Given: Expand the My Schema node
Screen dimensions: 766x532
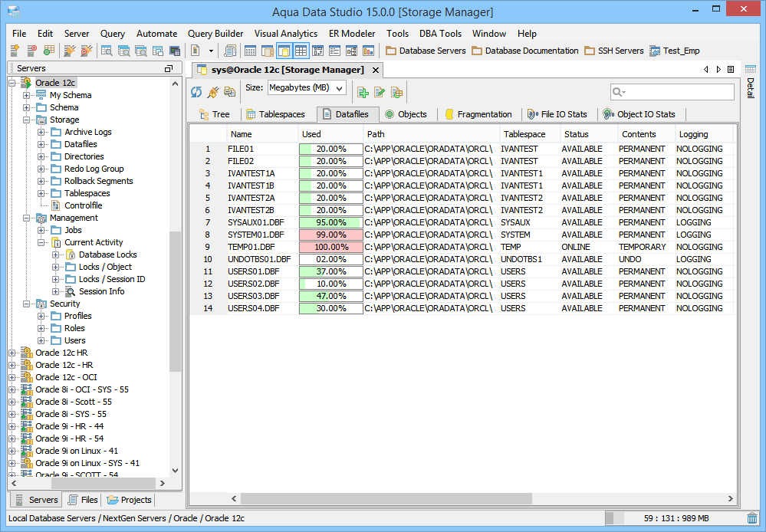Looking at the screenshot, I should click(x=26, y=95).
